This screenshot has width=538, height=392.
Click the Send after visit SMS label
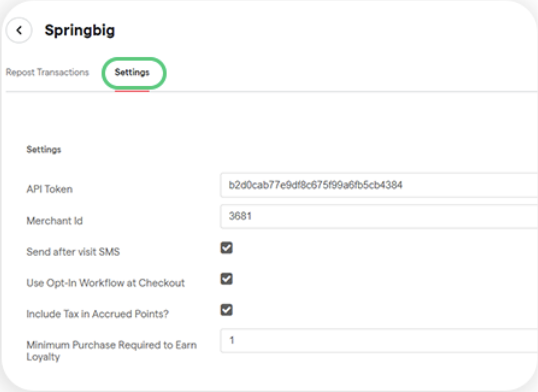73,252
